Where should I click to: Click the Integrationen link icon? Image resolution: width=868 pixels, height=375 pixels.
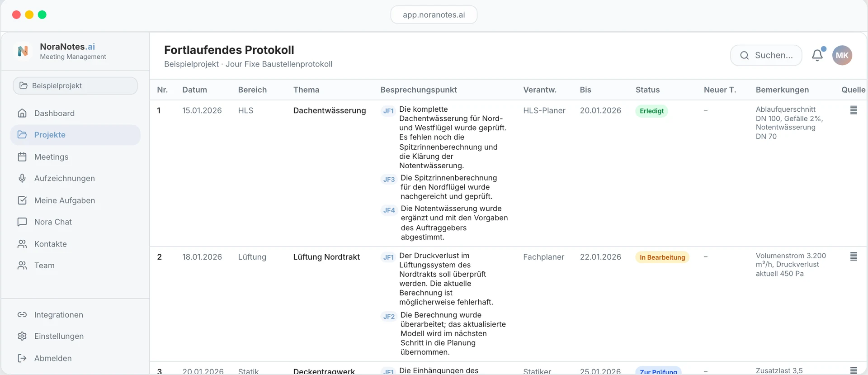point(22,315)
